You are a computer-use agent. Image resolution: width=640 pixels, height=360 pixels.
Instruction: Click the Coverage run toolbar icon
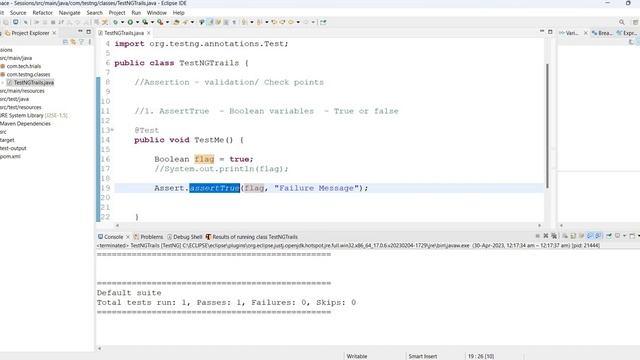(145, 22)
